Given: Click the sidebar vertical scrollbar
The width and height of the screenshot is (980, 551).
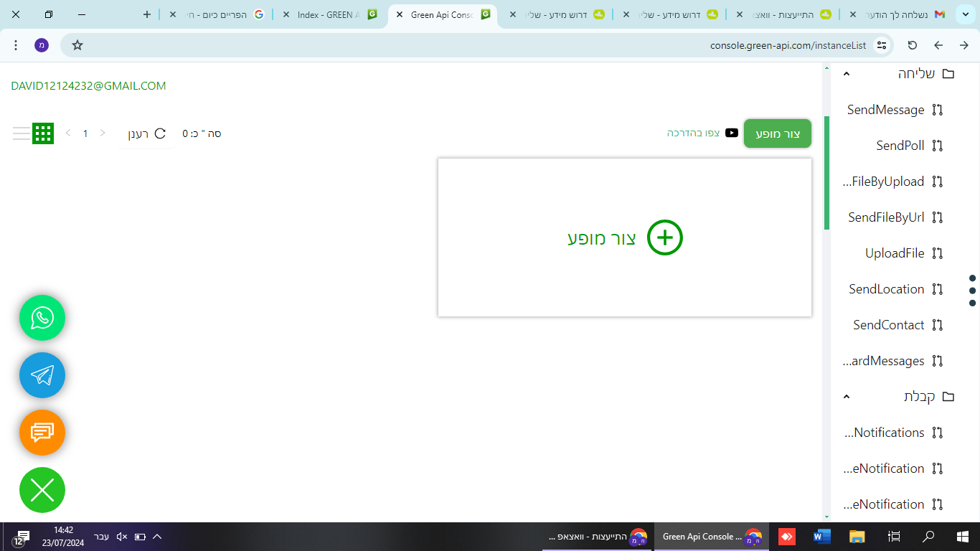Looking at the screenshot, I should click(x=826, y=172).
